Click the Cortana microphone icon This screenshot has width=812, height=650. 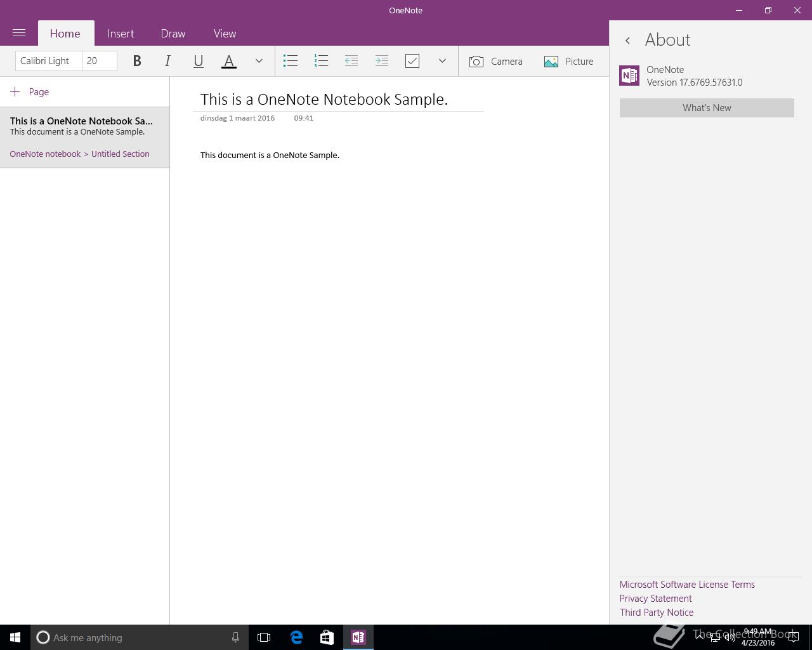[x=235, y=637]
